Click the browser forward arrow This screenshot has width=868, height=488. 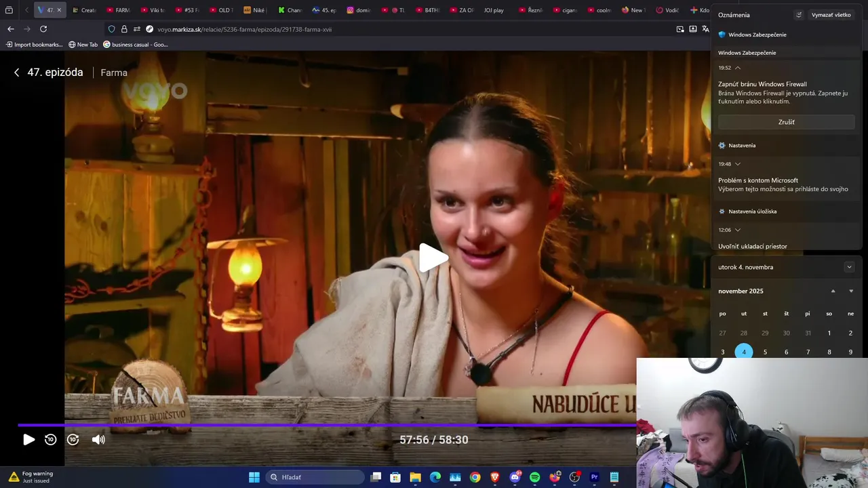pyautogui.click(x=27, y=29)
